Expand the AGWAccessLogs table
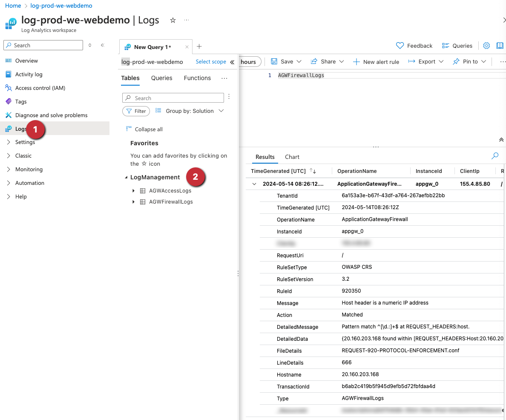This screenshot has height=420, width=506. (133, 191)
